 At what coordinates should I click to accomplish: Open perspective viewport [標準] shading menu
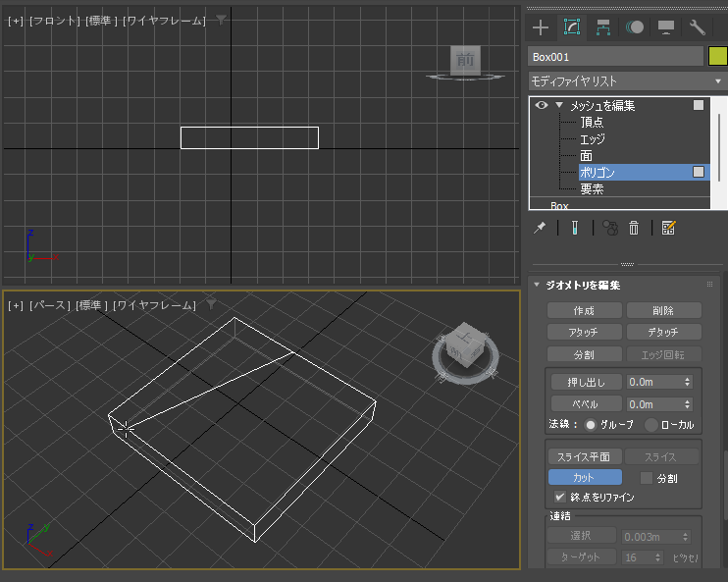(x=92, y=305)
